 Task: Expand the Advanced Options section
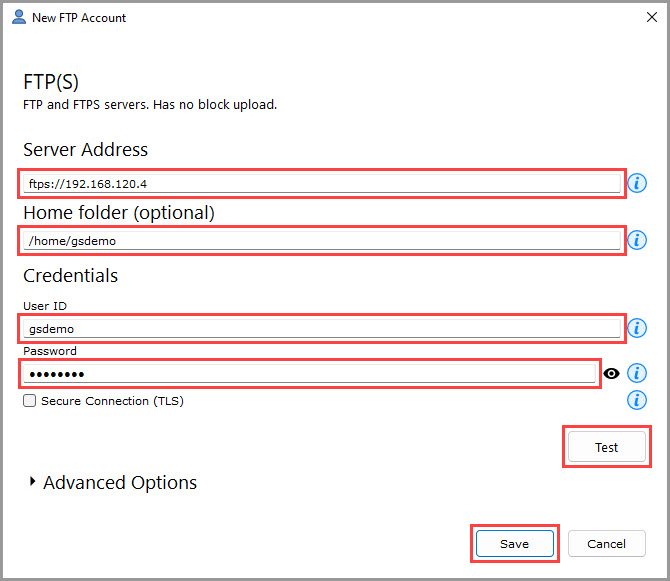(x=34, y=482)
